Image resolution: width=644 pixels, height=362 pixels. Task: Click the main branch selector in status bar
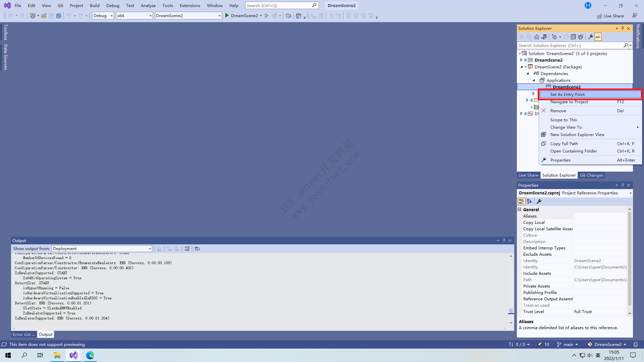coord(568,345)
